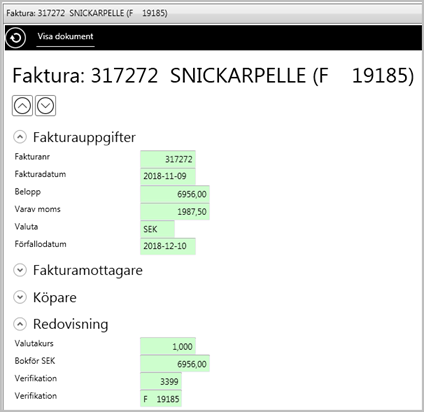The width and height of the screenshot is (424, 412).
Task: Click the Fakturanr field showing 317272
Action: pos(168,159)
